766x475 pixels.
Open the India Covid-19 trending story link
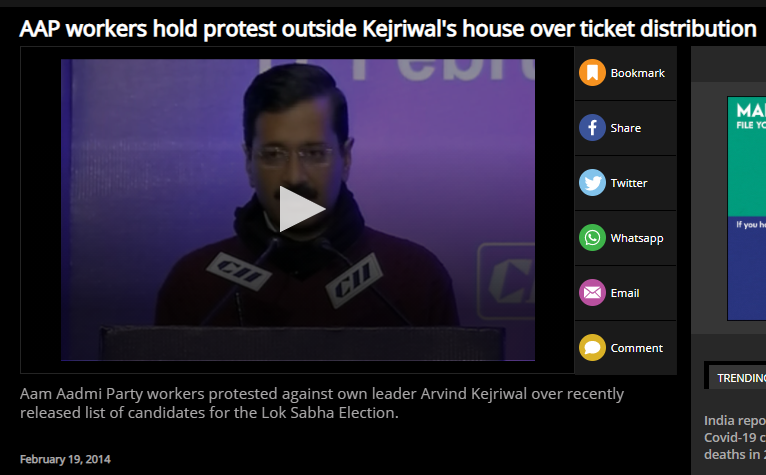pyautogui.click(x=735, y=437)
